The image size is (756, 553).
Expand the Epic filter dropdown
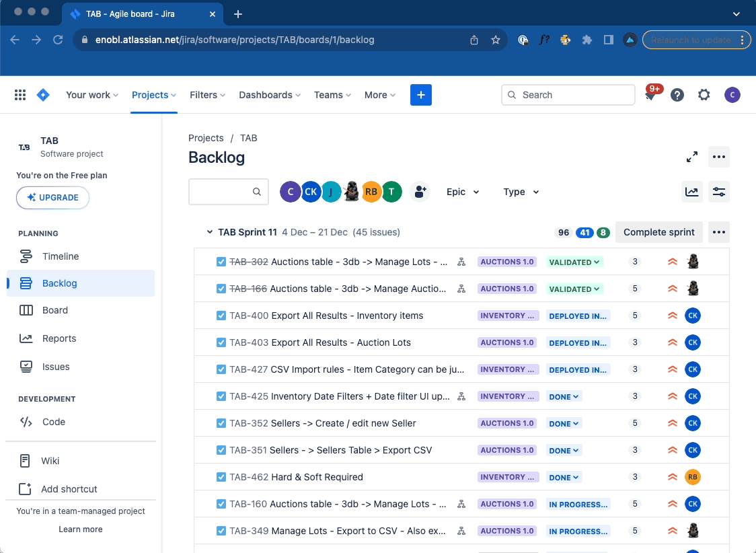coord(463,192)
